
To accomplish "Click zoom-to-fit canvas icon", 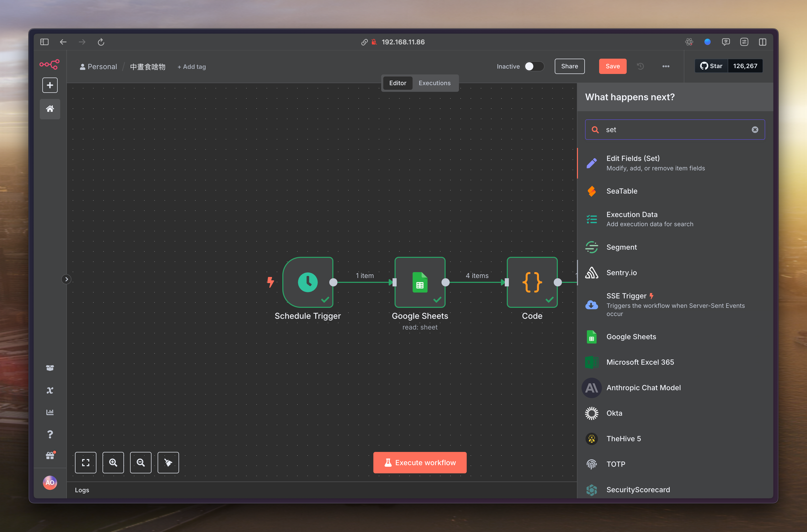I will tap(85, 462).
